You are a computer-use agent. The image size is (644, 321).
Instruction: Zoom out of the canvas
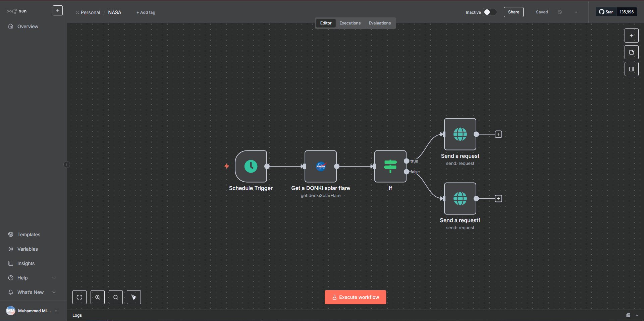[x=116, y=297]
